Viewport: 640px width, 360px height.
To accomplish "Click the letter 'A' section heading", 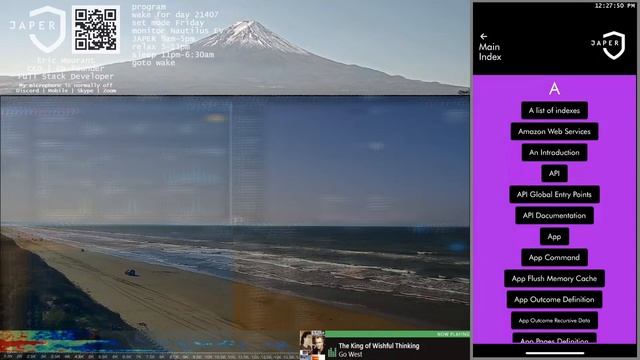I will (x=554, y=89).
